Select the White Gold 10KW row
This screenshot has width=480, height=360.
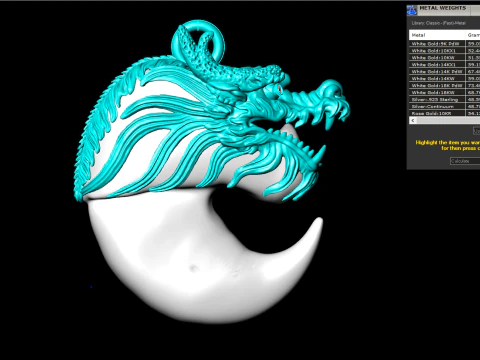(x=445, y=58)
